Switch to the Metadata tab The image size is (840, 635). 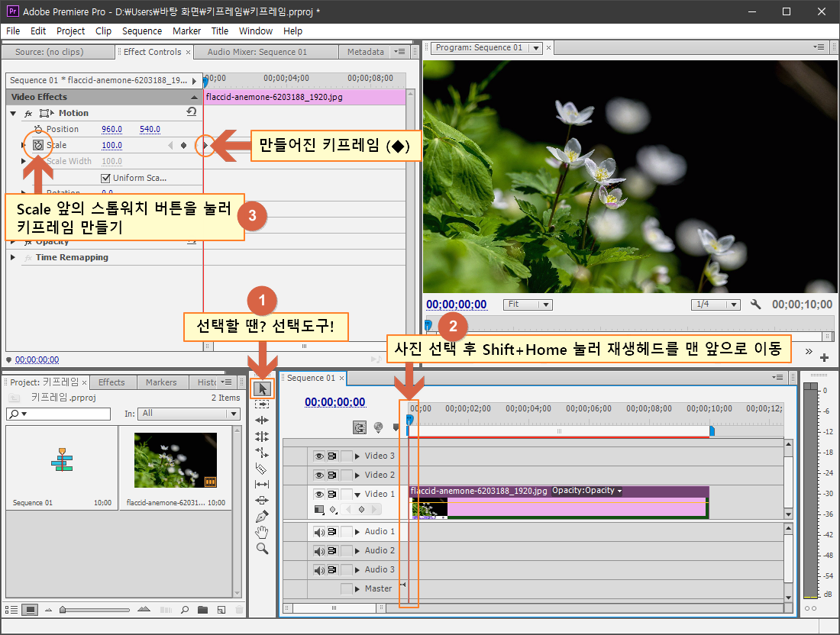point(365,52)
